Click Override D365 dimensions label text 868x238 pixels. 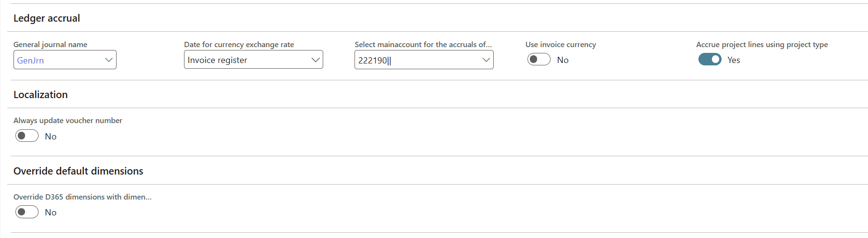tap(82, 197)
